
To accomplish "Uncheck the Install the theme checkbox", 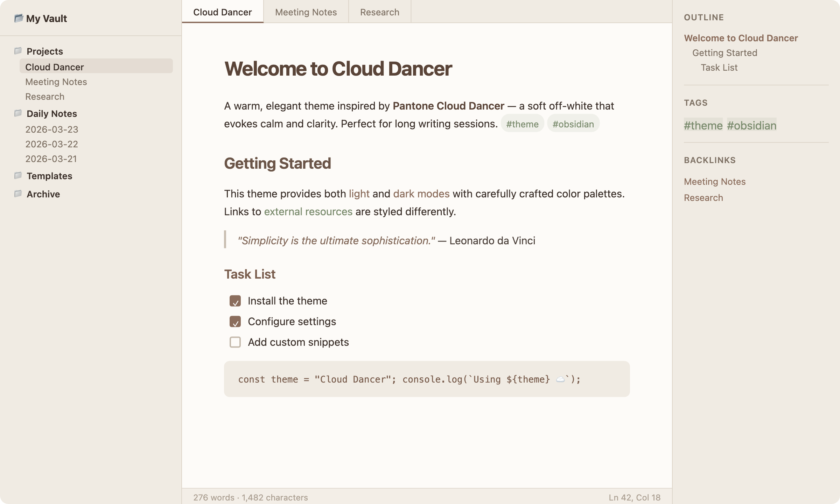I will (x=235, y=301).
